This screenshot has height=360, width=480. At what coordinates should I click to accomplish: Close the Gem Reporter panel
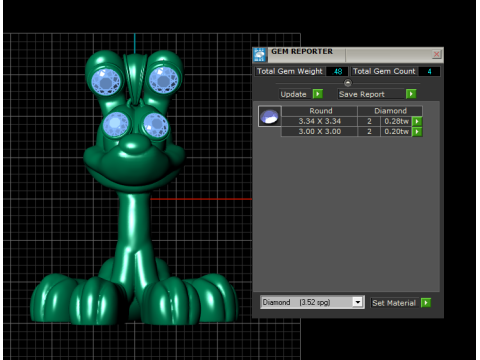(x=436, y=54)
